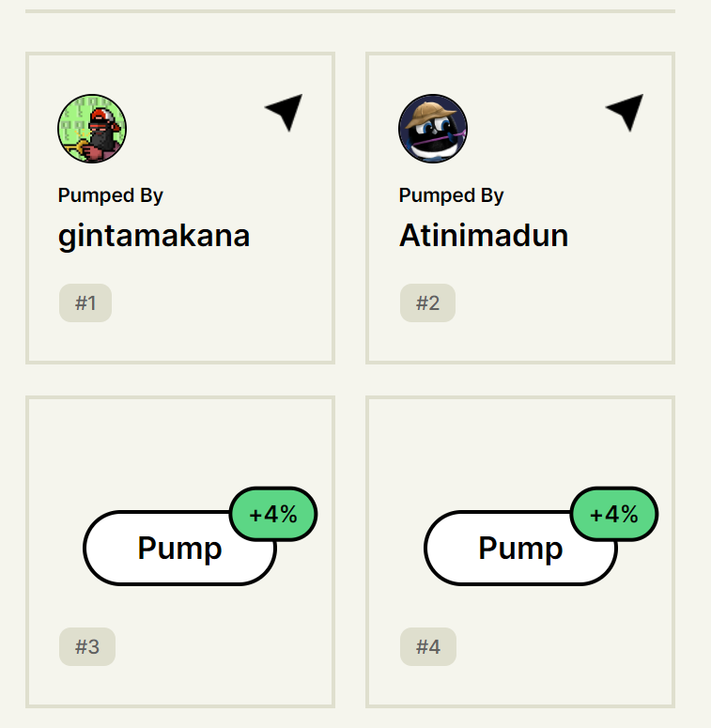The width and height of the screenshot is (711, 728).
Task: Click the Pumped By label above gintamakana
Action: [111, 195]
